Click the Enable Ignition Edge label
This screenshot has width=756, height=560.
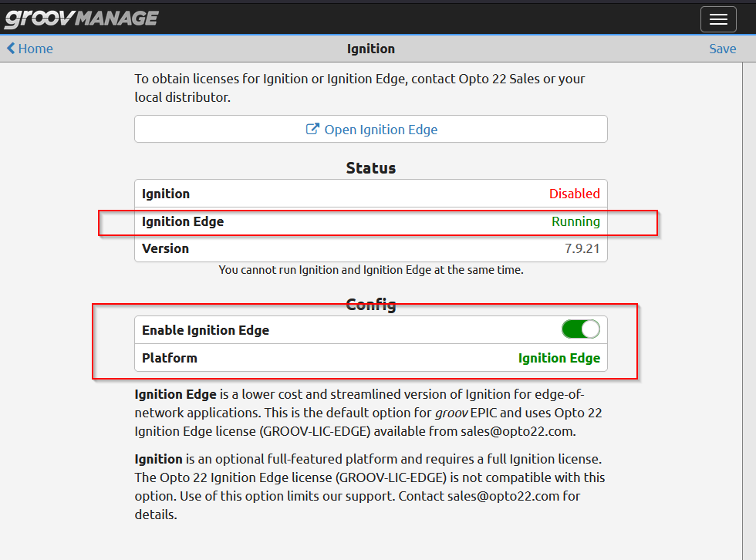click(205, 331)
